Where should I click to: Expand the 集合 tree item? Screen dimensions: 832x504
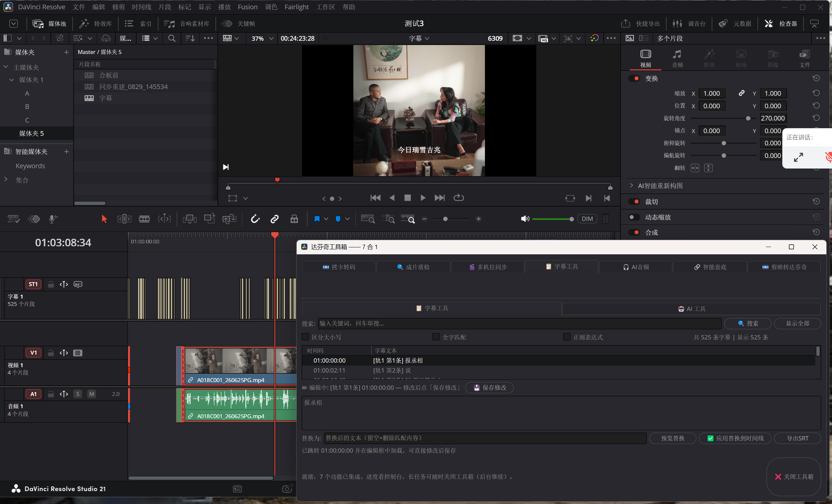click(6, 179)
